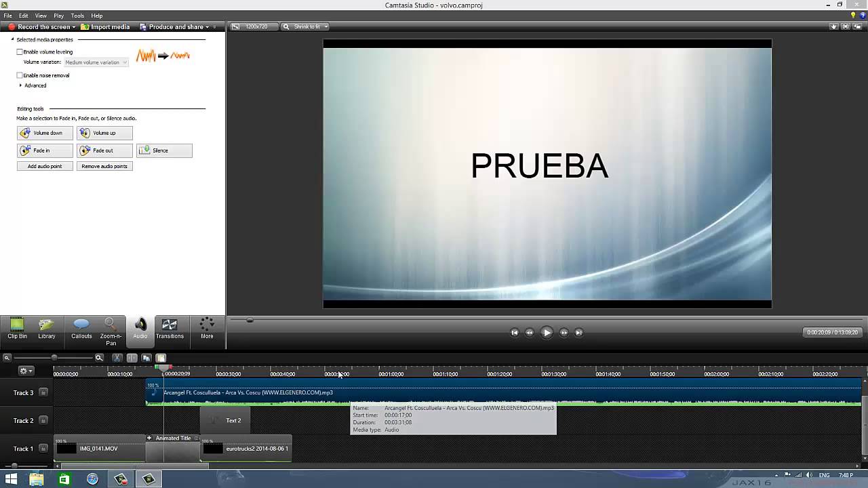Open the 1200x720 editing dimensions control

point(253,27)
